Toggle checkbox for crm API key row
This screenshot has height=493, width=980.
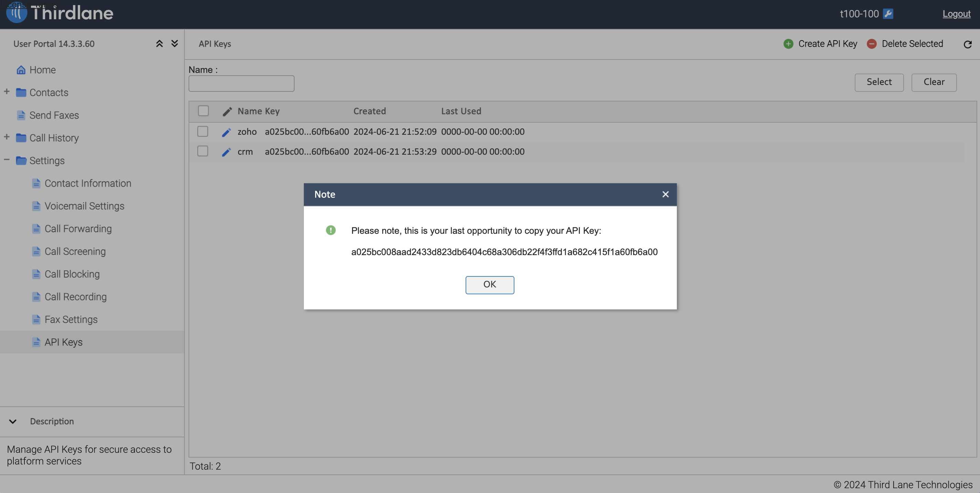click(203, 152)
